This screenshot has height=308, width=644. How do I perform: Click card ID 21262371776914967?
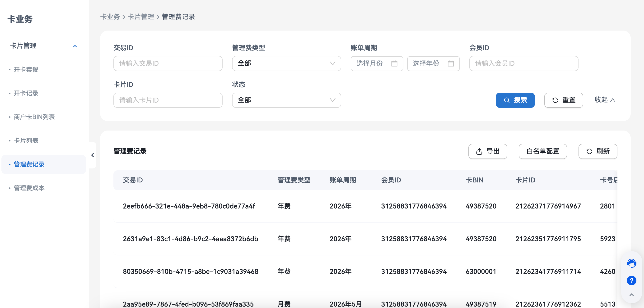pyautogui.click(x=548, y=206)
